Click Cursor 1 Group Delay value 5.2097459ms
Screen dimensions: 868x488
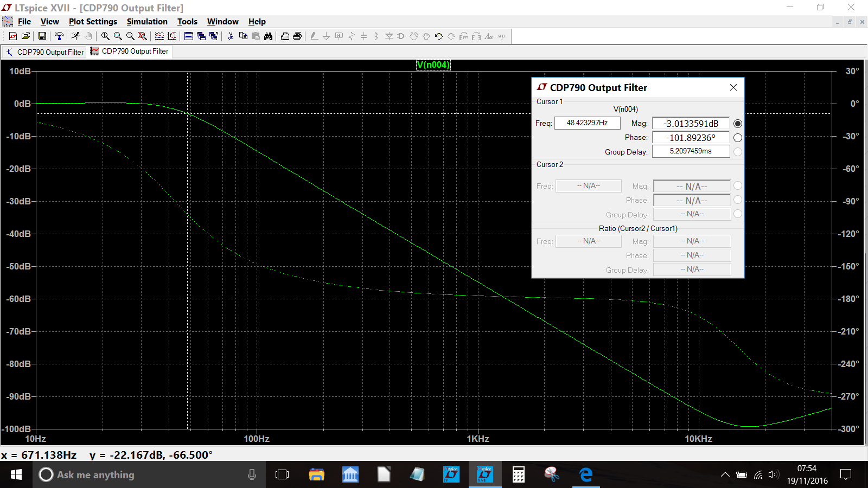point(691,151)
